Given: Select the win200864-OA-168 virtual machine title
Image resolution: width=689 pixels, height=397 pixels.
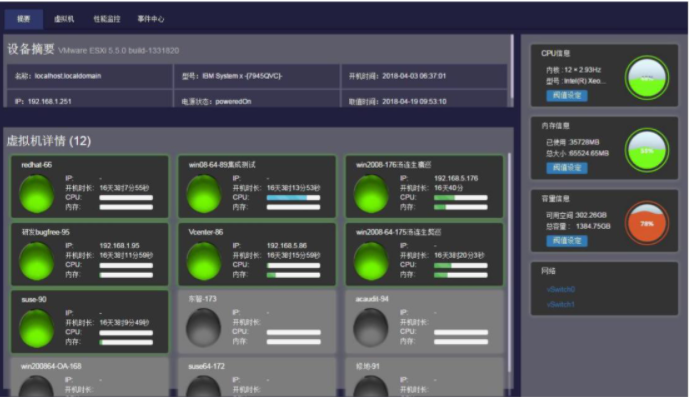Looking at the screenshot, I should click(51, 366).
